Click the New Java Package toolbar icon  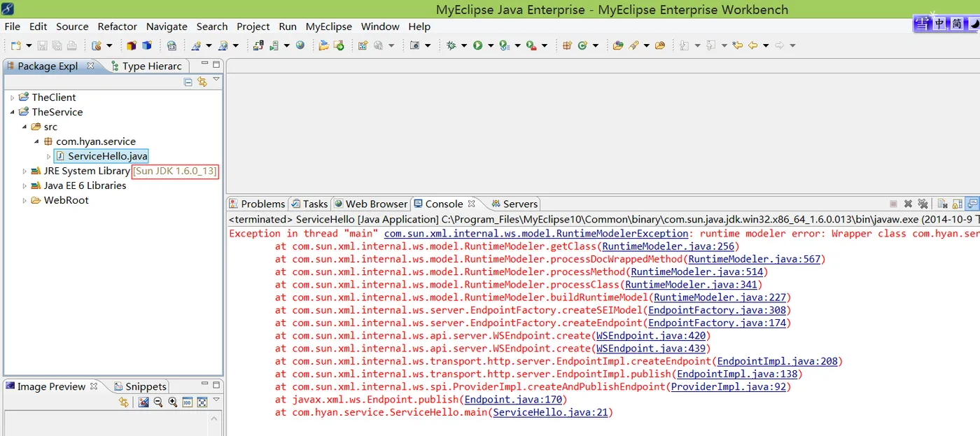[568, 45]
